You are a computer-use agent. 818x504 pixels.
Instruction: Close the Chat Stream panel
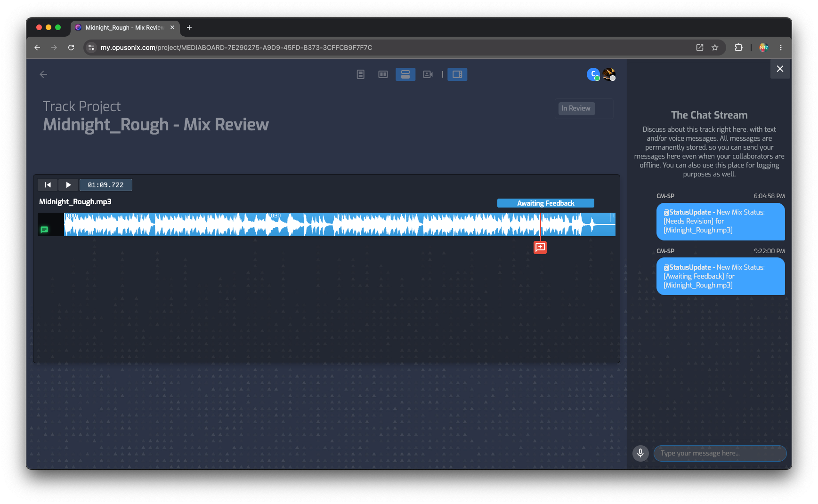(x=780, y=69)
